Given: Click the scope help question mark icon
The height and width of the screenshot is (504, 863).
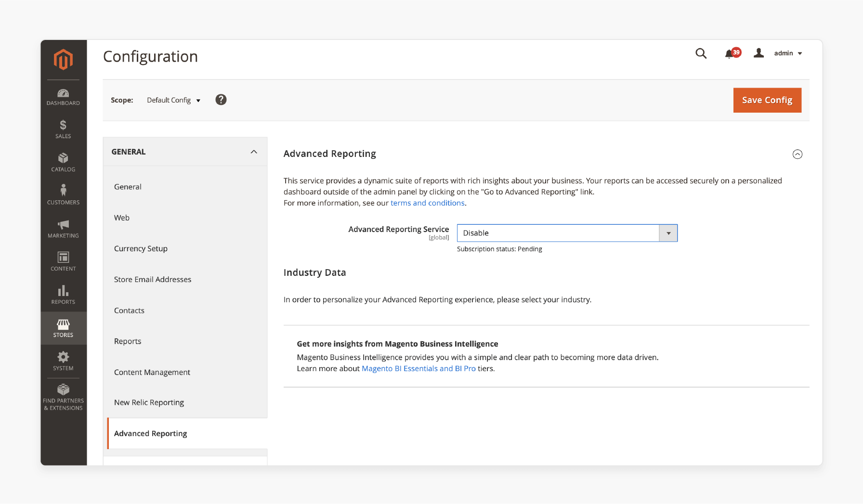Looking at the screenshot, I should [221, 100].
